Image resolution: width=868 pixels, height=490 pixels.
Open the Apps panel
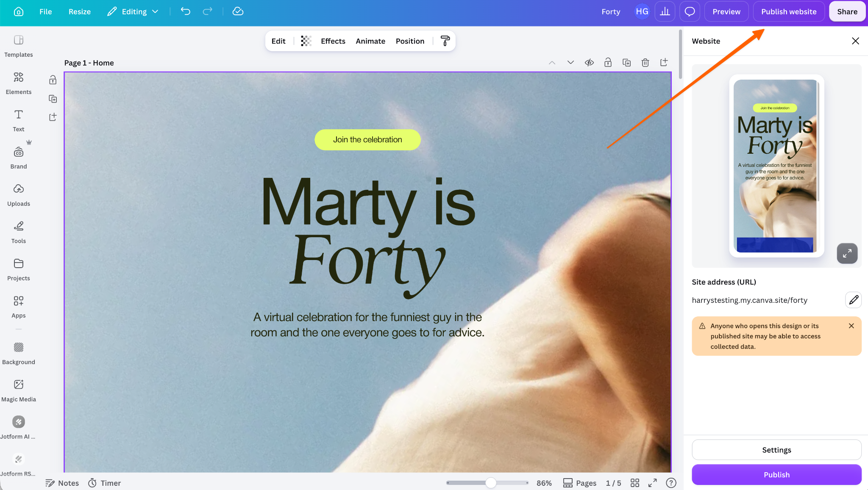(x=19, y=307)
